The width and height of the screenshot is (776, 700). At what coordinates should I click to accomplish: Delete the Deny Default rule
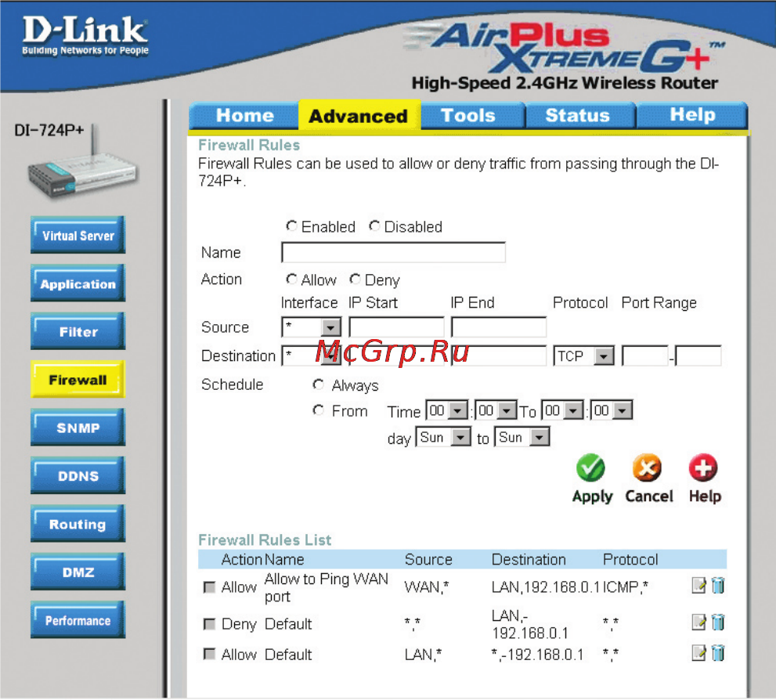click(717, 622)
